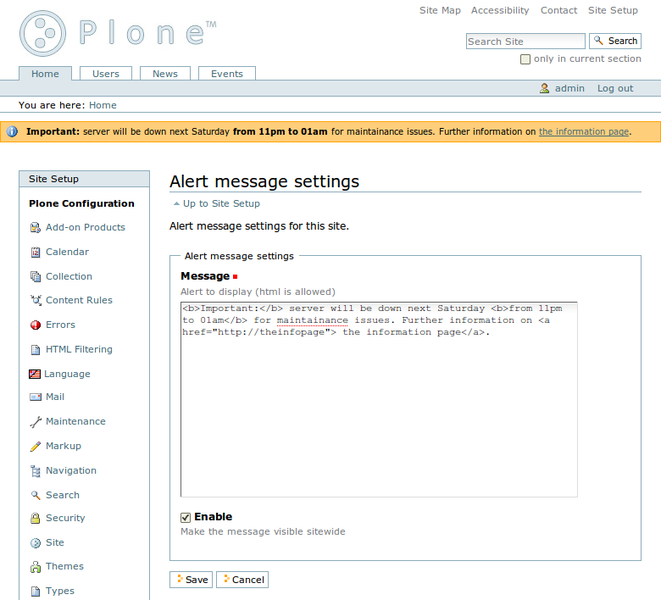This screenshot has width=661, height=600.
Task: Switch to the Users tab
Action: point(105,74)
